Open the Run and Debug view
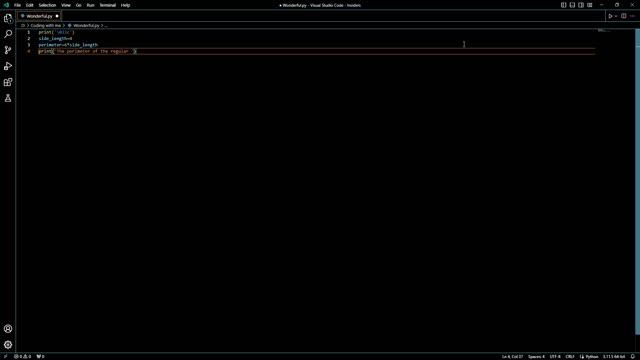Screen dimensions: 640x360 pyautogui.click(x=8, y=66)
